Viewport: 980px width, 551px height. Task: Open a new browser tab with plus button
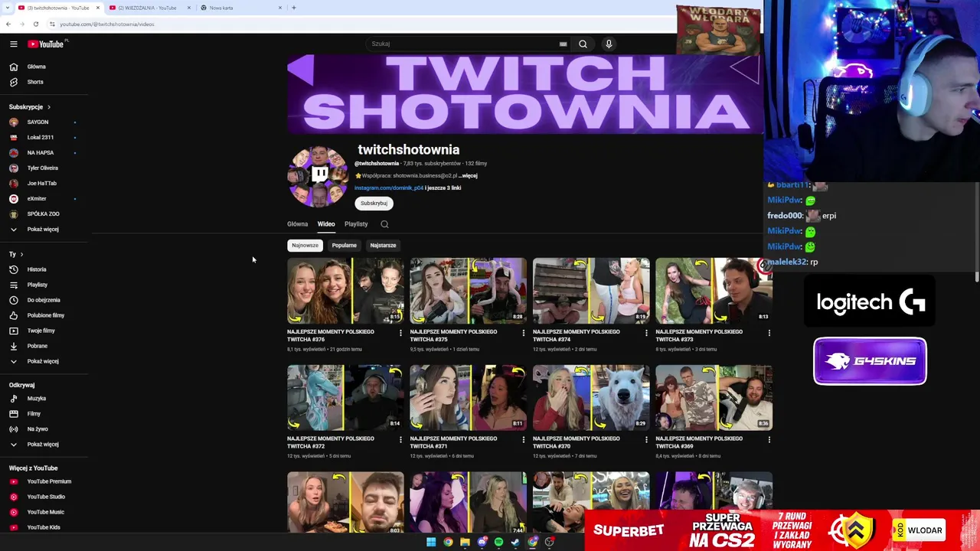click(293, 8)
